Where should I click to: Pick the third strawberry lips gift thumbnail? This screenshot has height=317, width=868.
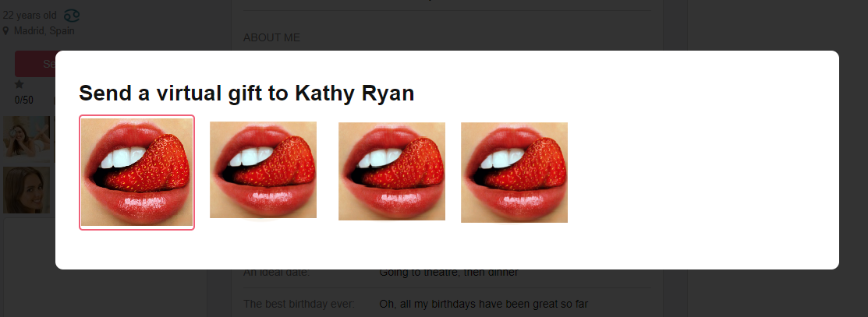click(x=392, y=171)
